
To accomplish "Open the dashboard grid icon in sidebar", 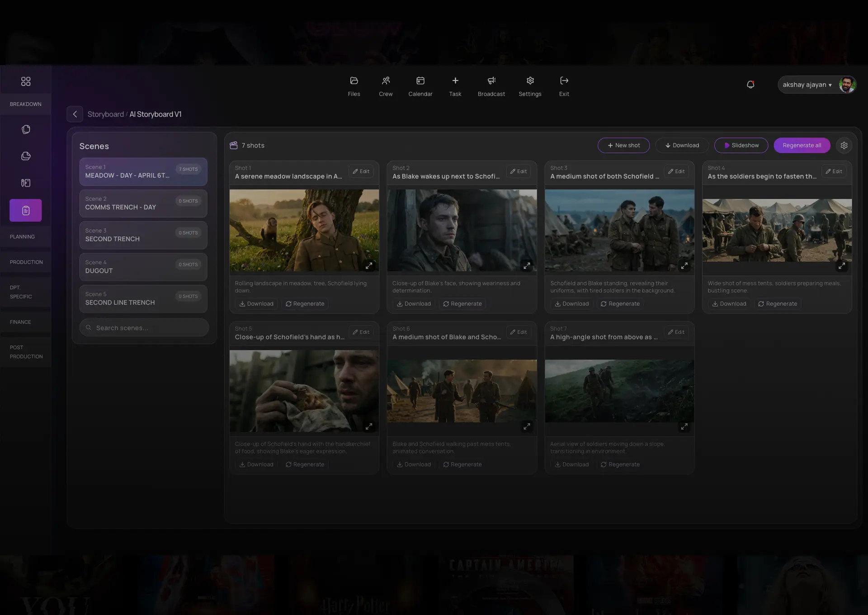I will pos(26,81).
